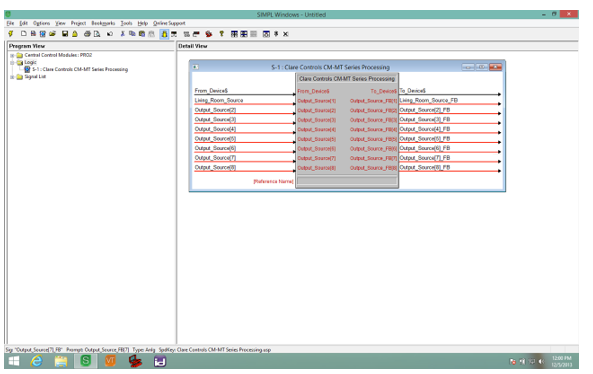Open print preview with magnifier page icon

click(x=97, y=34)
